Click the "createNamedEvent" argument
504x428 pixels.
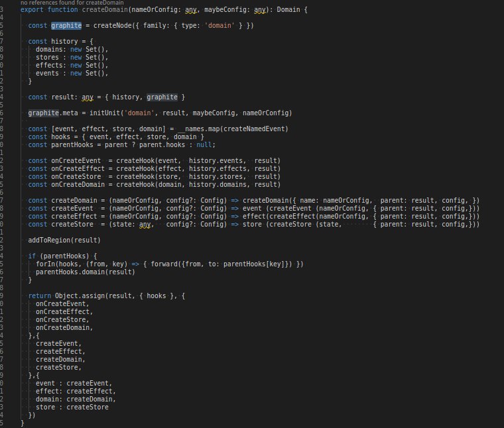254,129
